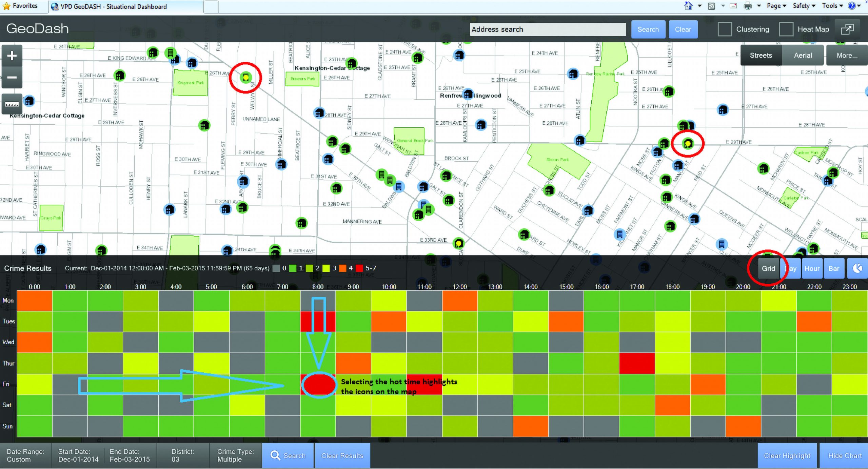Open the pop-out window icon
Viewport: 868px width, 469px height.
(847, 29)
